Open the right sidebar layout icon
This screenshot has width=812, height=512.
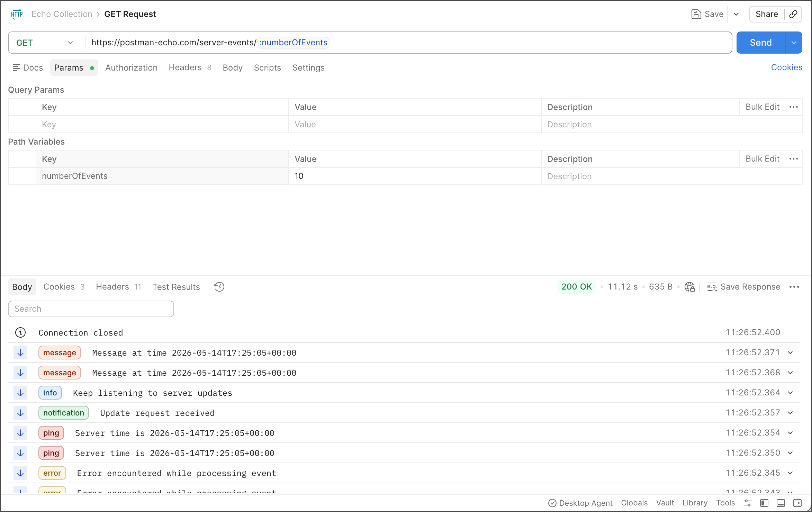coord(797,503)
